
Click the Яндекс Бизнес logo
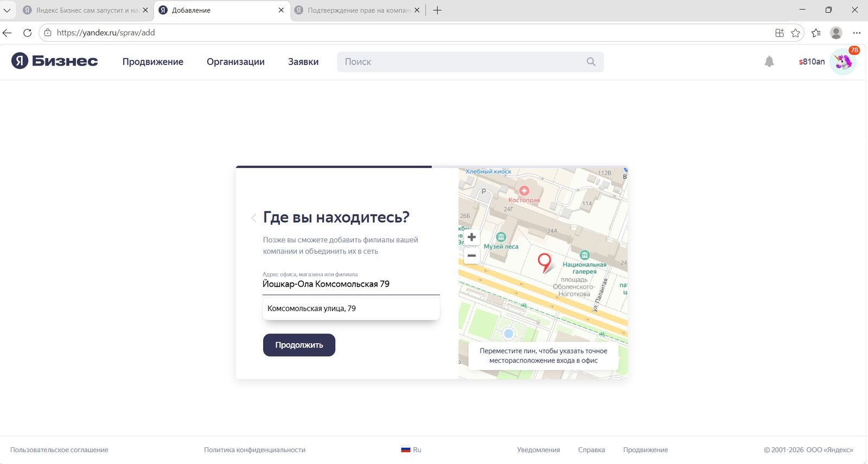[x=54, y=61]
